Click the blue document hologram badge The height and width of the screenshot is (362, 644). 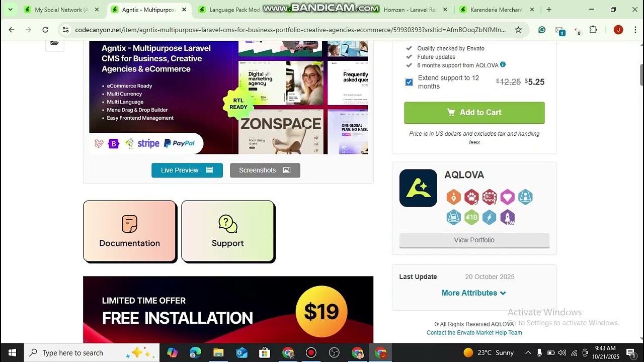(453, 217)
